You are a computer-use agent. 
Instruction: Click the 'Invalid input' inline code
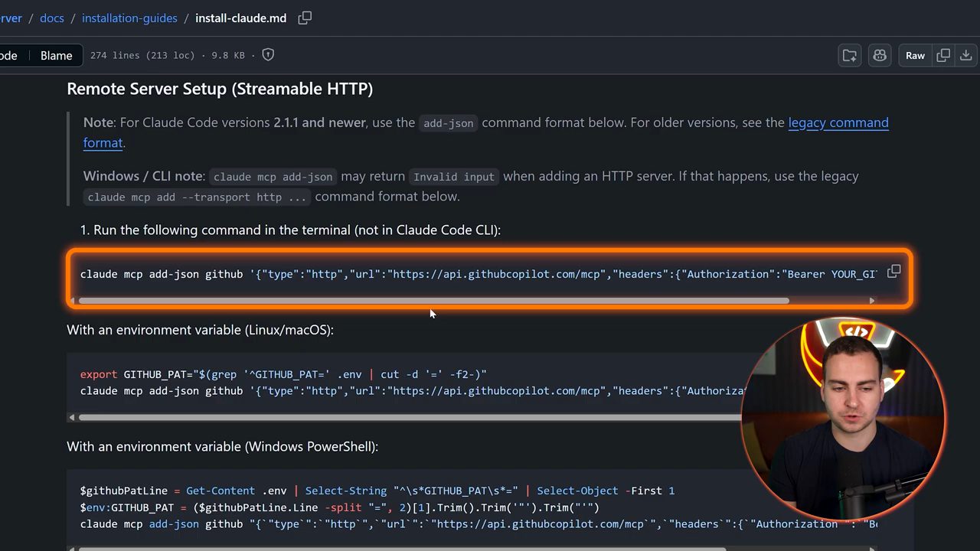tap(454, 177)
